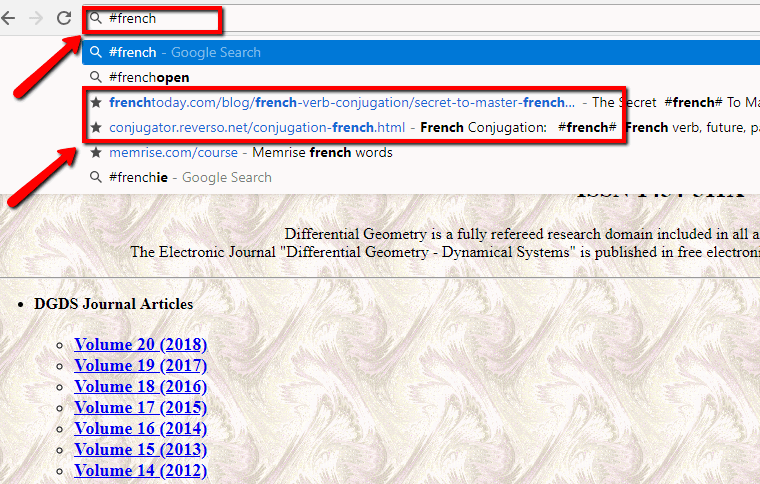760x484 pixels.
Task: Click the browser Forward arrow
Action: (x=36, y=18)
